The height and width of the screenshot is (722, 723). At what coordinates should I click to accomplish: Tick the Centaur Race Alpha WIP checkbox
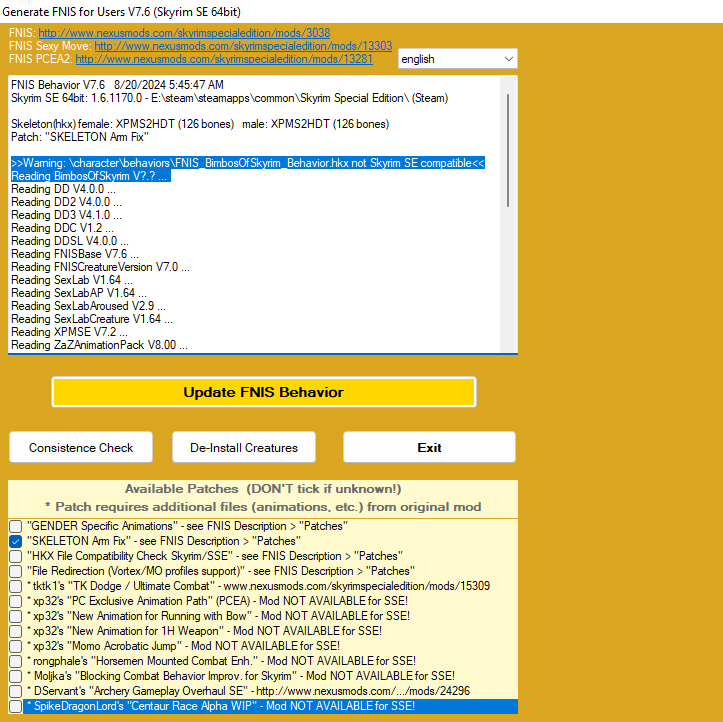pyautogui.click(x=16, y=706)
